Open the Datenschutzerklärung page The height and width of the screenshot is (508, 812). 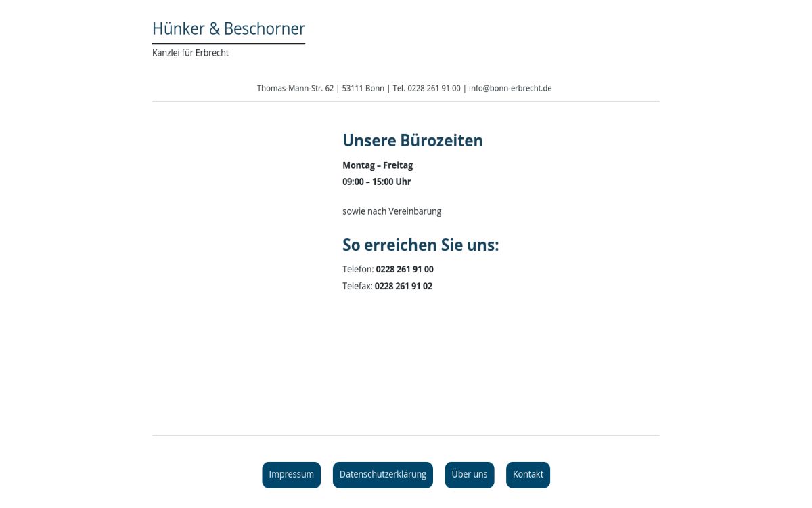coord(382,474)
